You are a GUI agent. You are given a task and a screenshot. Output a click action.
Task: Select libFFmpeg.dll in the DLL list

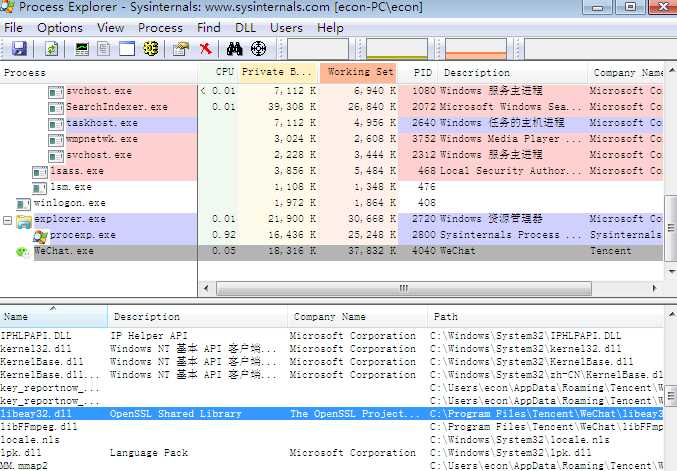[332, 427]
